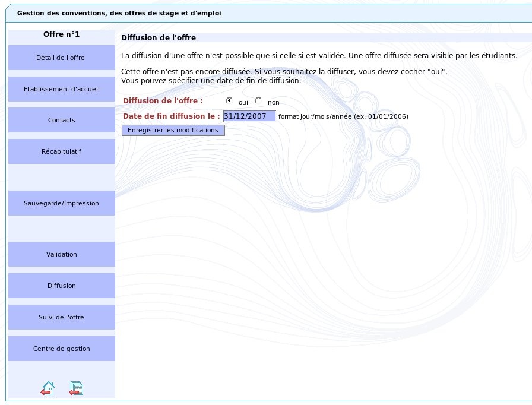
Task: Open Détail de l'offre section
Action: [x=61, y=58]
